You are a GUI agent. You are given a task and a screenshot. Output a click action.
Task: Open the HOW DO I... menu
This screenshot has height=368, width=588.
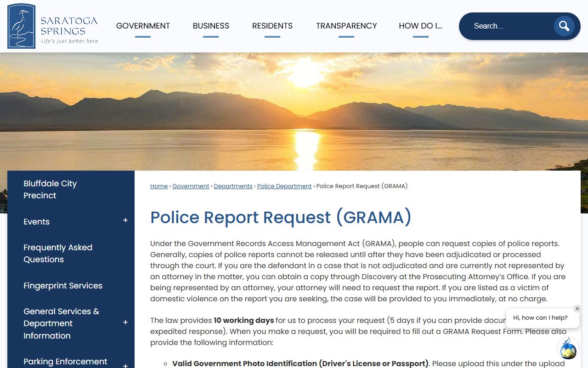click(x=420, y=26)
